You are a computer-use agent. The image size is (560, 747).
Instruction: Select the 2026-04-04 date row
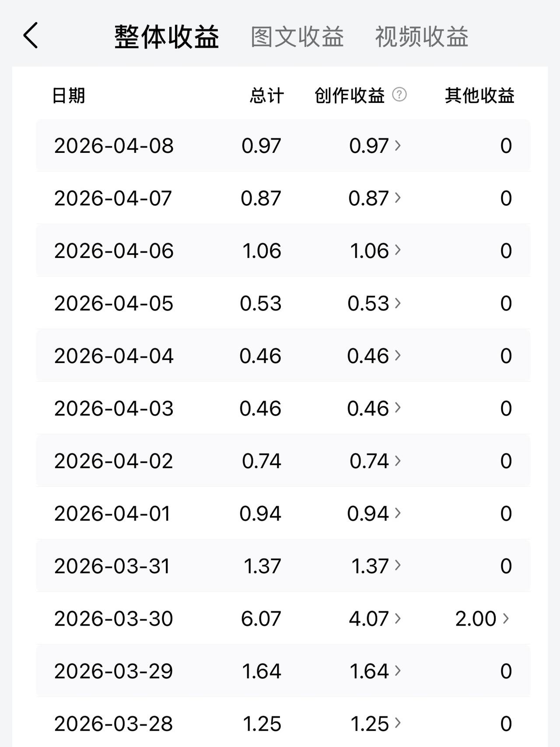coord(283,356)
